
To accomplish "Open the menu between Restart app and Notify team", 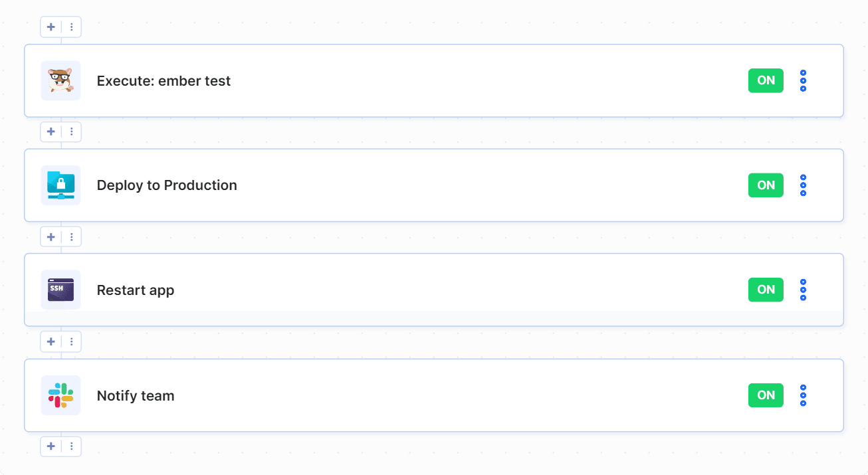I will [71, 341].
